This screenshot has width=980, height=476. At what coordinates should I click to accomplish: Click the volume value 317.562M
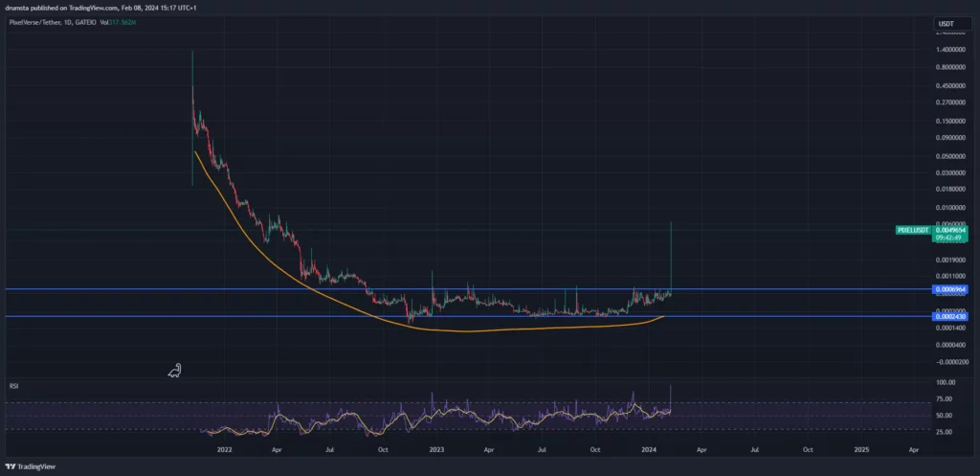click(122, 23)
